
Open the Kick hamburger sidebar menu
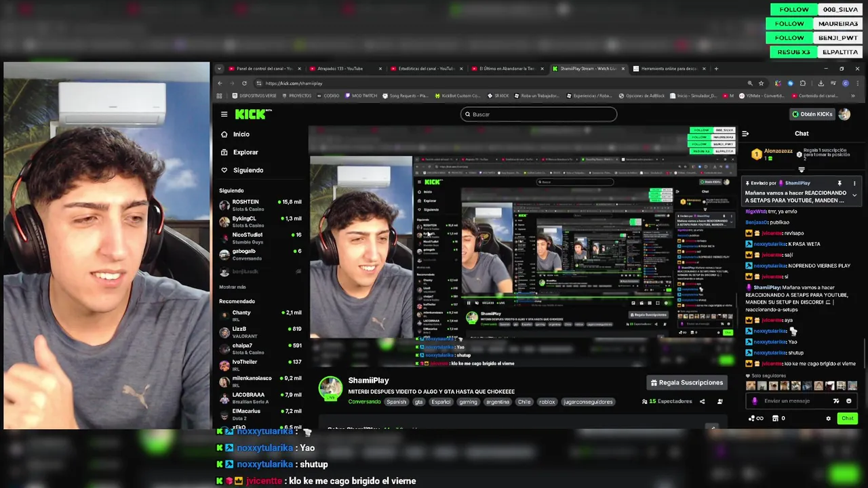click(x=224, y=114)
